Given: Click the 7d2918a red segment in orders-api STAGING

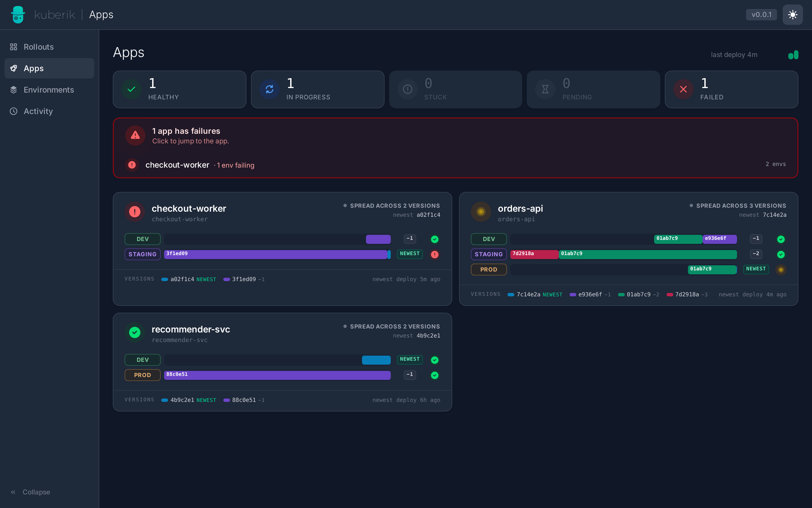Looking at the screenshot, I should click(535, 254).
